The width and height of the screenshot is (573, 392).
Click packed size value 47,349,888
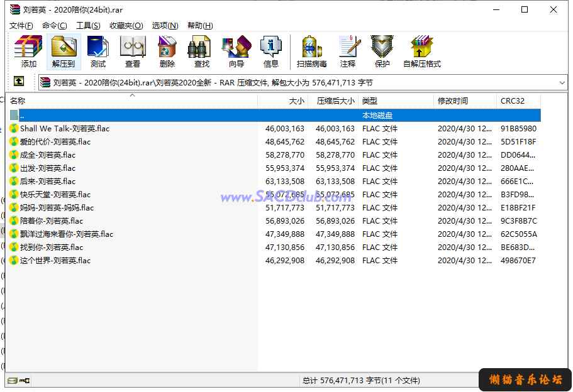coord(335,234)
